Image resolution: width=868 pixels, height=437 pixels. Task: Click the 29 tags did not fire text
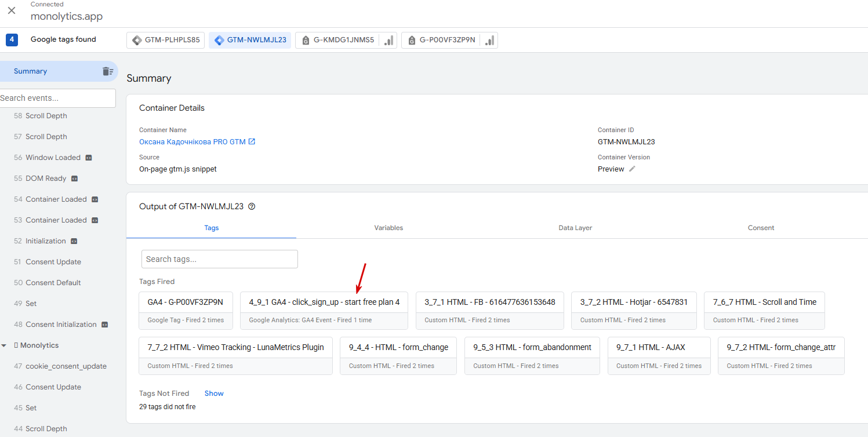pos(168,407)
